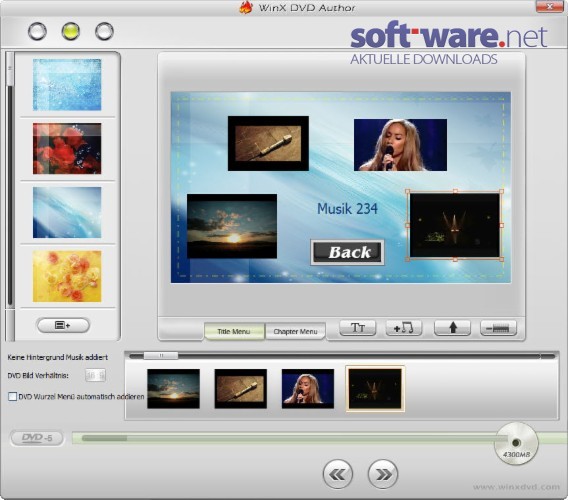Select the blue wave background thumbnail
The width and height of the screenshot is (568, 500).
[x=67, y=212]
